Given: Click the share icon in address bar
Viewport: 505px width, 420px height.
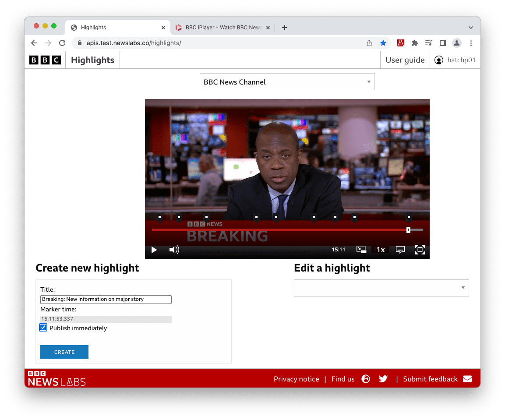Looking at the screenshot, I should pyautogui.click(x=369, y=43).
